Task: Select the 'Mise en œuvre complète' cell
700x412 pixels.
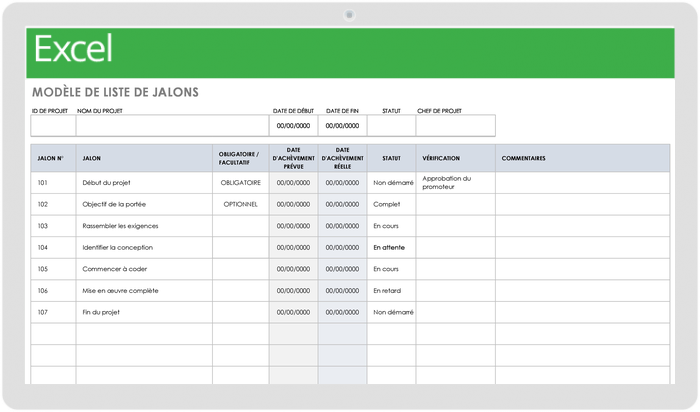Action: tap(144, 291)
